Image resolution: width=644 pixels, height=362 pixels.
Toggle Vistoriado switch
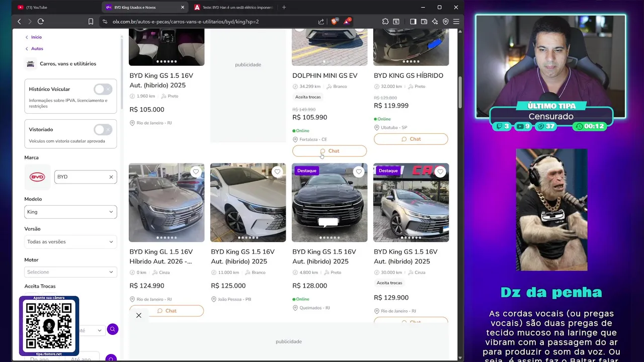(x=103, y=130)
